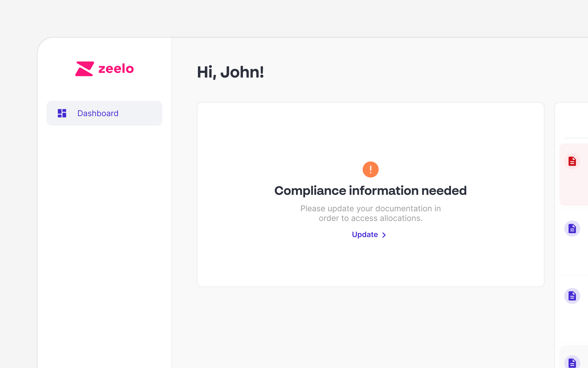Click the Dashboard grid icon
This screenshot has height=368, width=588.
pyautogui.click(x=62, y=113)
